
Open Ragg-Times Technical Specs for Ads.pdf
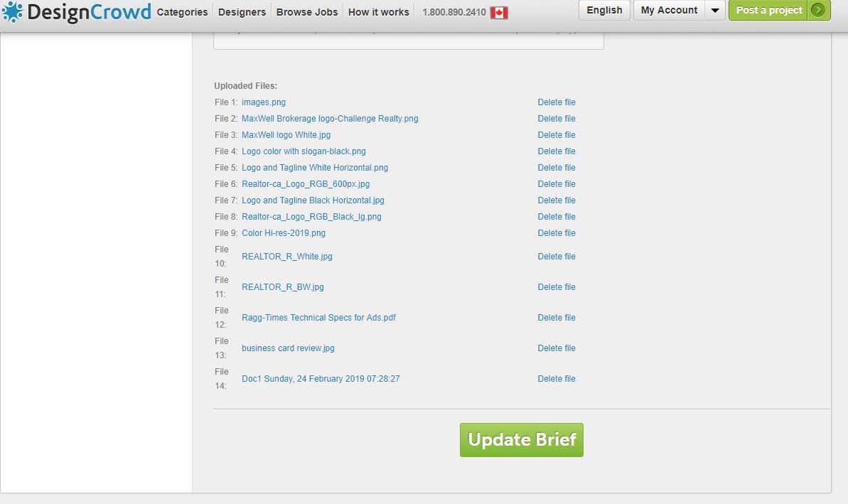[318, 318]
